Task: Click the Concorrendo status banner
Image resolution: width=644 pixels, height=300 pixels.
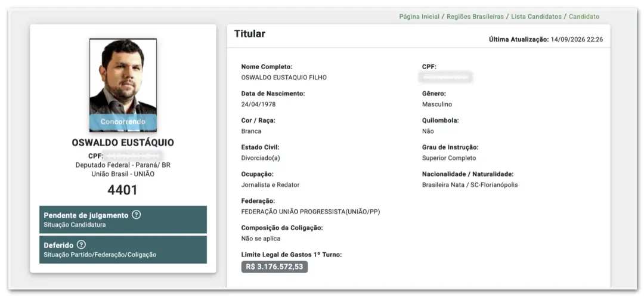Action: click(123, 122)
